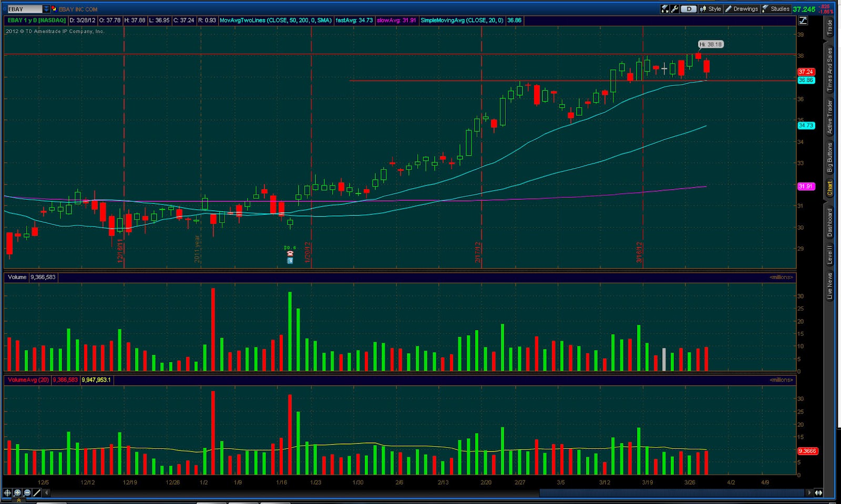
Task: Open chart settings wrench icon
Action: tap(674, 9)
